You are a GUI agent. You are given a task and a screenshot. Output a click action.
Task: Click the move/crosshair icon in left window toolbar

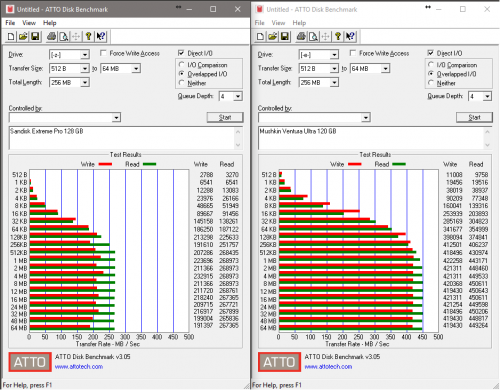[x=76, y=36]
